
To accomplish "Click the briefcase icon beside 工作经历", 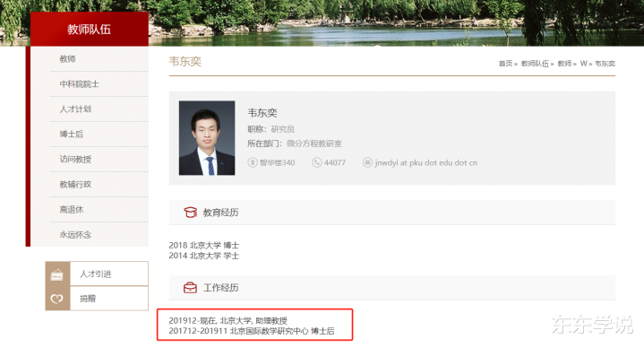I will tap(190, 288).
